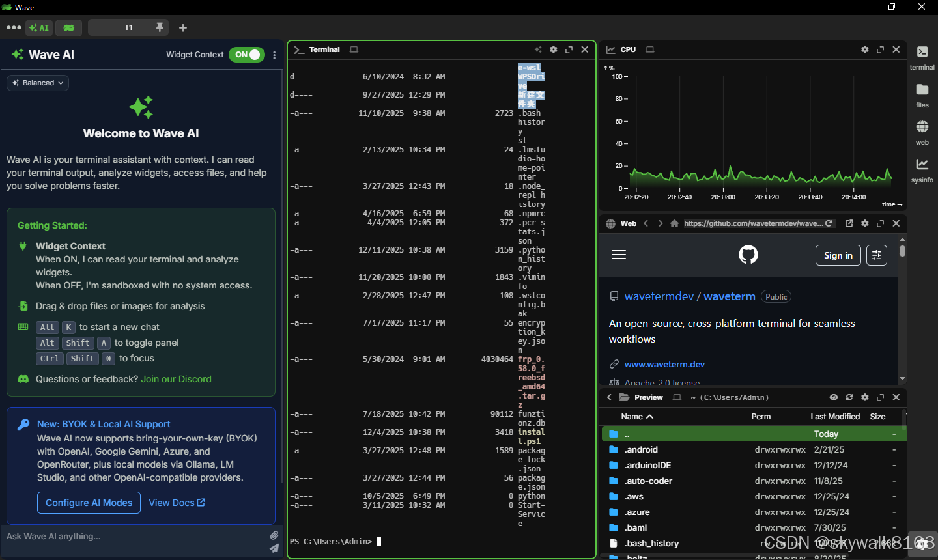
Task: Send the message with the paper plane icon
Action: point(274,548)
